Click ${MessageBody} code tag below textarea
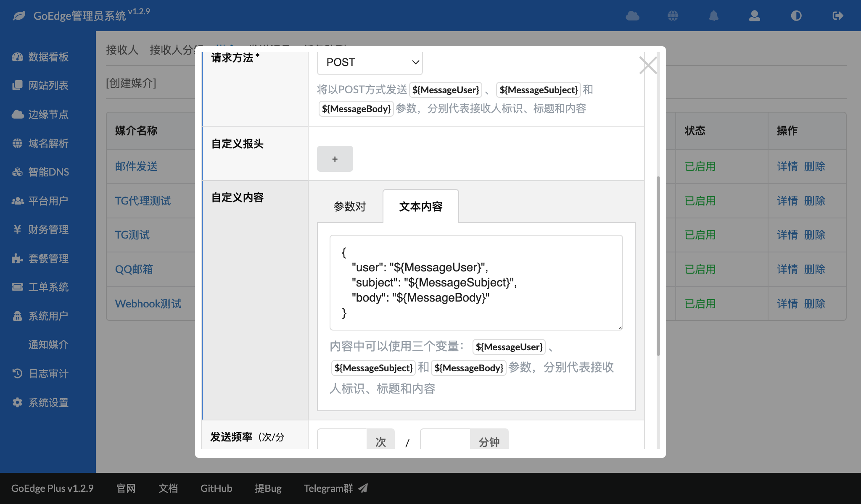 [468, 368]
